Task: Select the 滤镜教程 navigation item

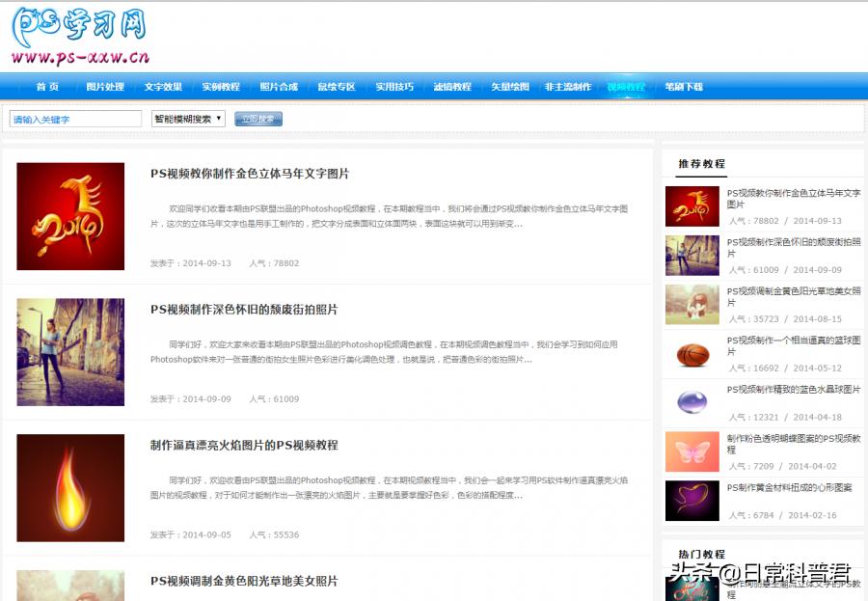Action: coord(453,86)
